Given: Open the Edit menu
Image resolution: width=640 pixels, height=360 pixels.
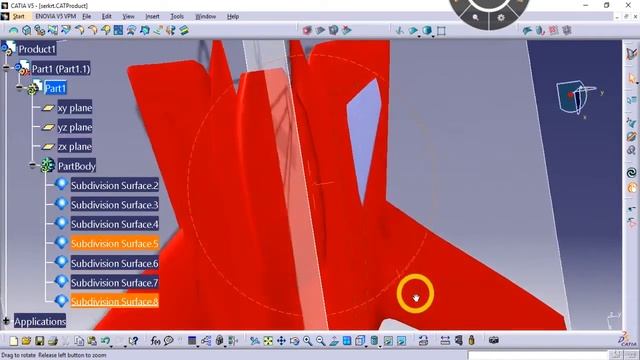Looking at the screenshot, I should click(x=107, y=16).
